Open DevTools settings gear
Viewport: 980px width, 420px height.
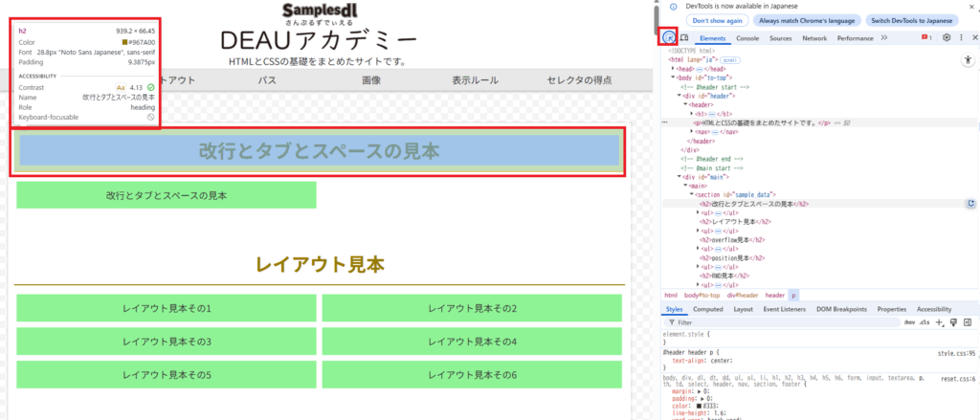click(947, 37)
